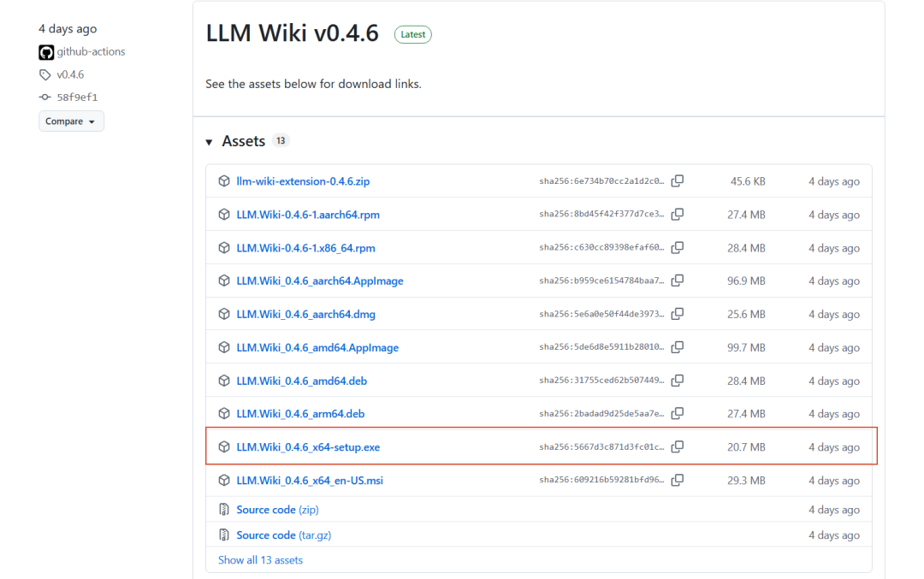Download LLM.Wiki_0.4.6_x64-setup.exe installer
This screenshot has height=579, width=924.
pos(308,447)
